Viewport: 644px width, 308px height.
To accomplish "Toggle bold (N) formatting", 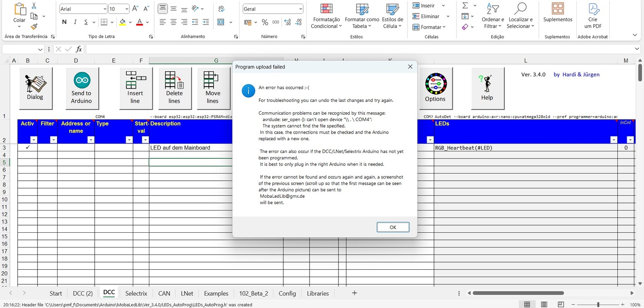I will click(x=64, y=22).
